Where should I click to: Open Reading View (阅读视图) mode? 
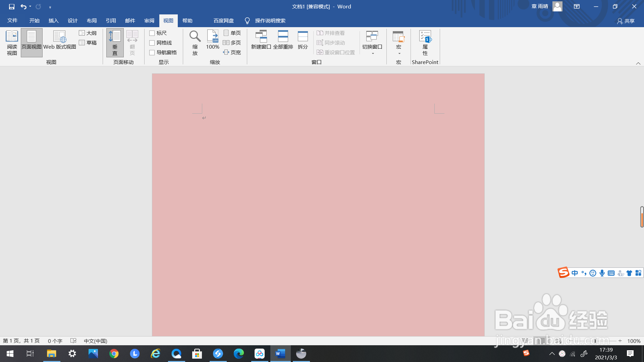click(12, 43)
